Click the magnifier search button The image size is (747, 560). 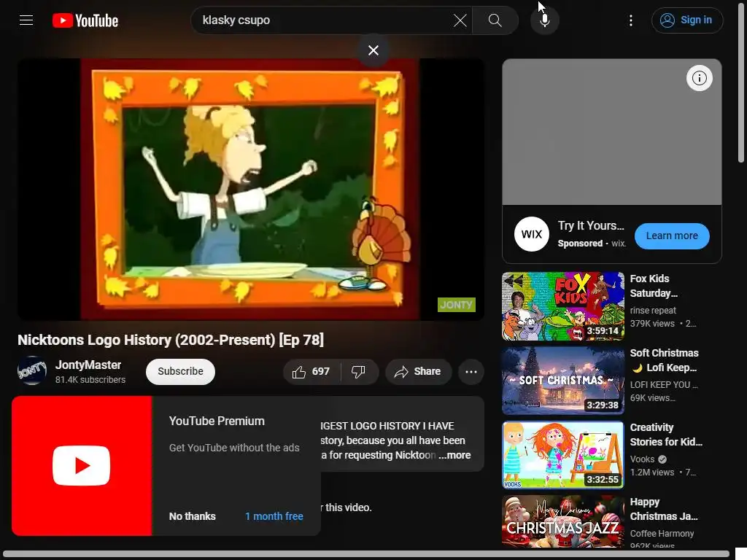pyautogui.click(x=495, y=20)
